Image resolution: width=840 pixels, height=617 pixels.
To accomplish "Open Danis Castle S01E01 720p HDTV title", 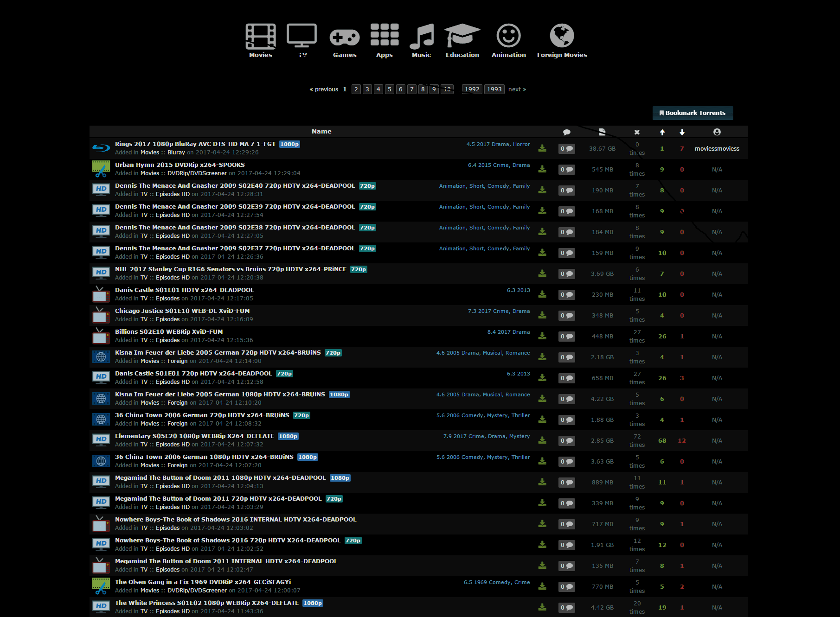I will 193,374.
